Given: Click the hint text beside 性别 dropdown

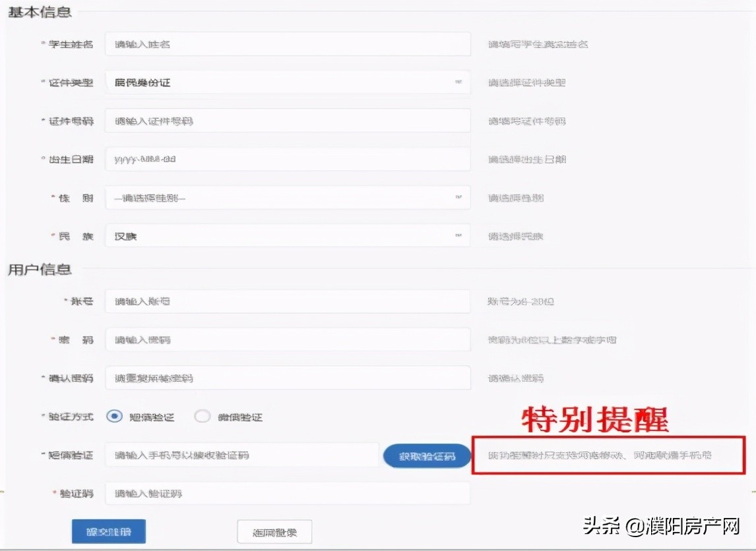Looking at the screenshot, I should coord(515,198).
